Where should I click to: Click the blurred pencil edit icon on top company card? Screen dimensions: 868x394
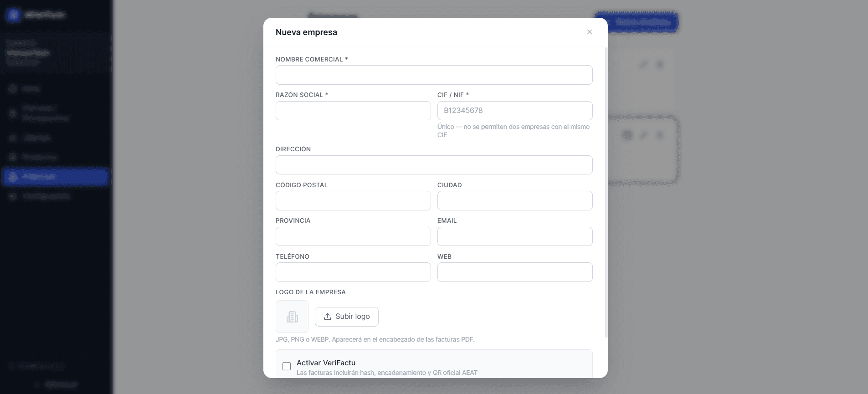(643, 65)
